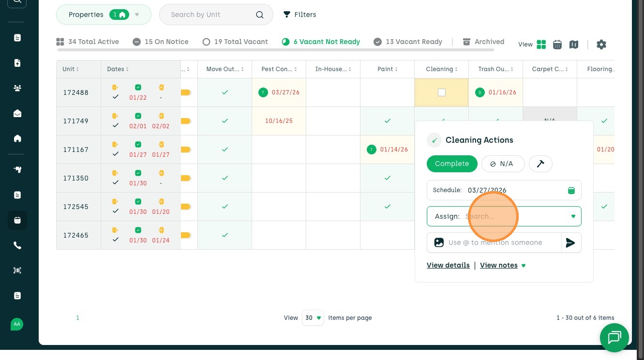The height and width of the screenshot is (360, 644).
Task: Switch to calendar view icon
Action: coord(557,45)
